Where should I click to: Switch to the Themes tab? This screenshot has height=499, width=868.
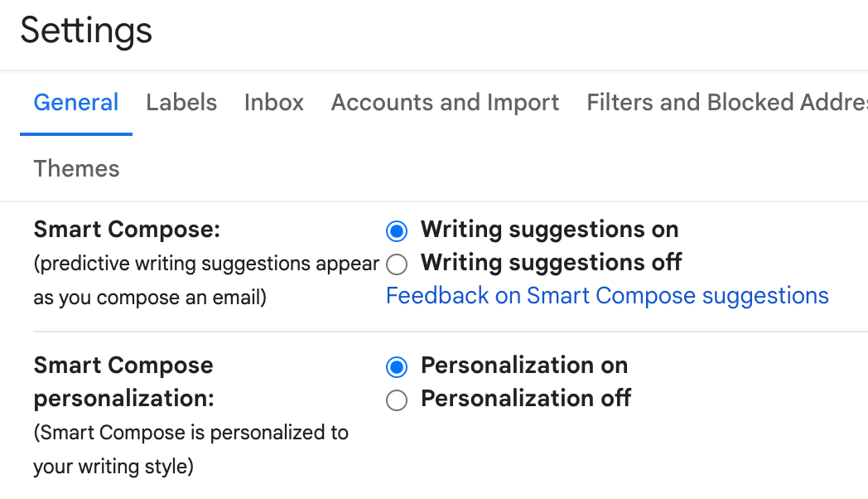pyautogui.click(x=76, y=168)
